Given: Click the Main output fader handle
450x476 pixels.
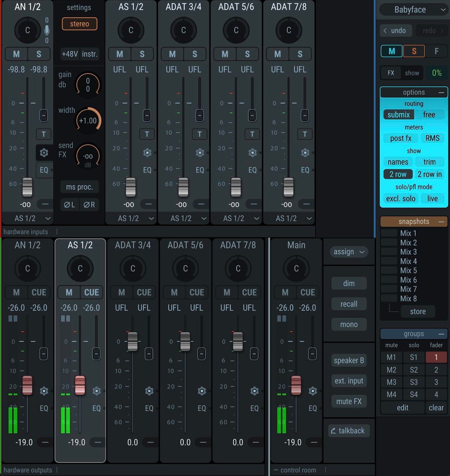Looking at the screenshot, I should pyautogui.click(x=296, y=385).
